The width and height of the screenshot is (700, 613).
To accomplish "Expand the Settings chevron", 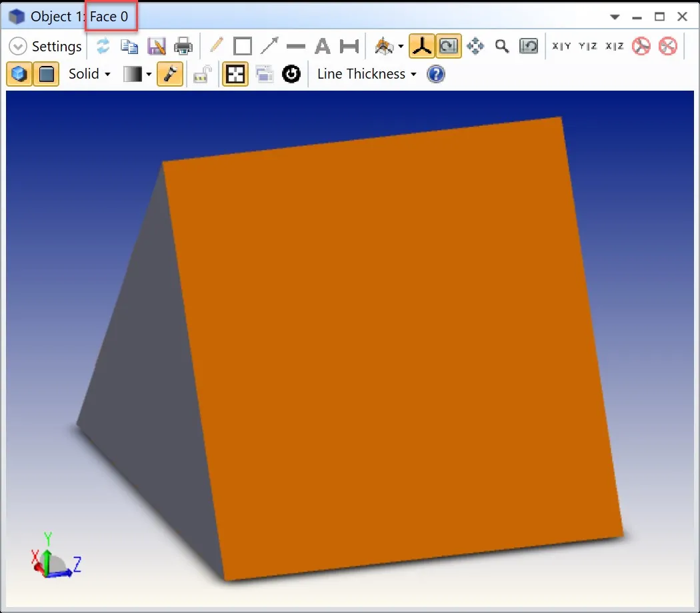I will click(20, 47).
